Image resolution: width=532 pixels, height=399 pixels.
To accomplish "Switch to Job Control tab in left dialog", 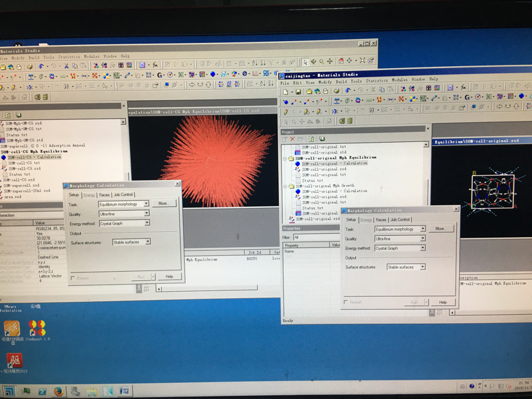I will (123, 195).
